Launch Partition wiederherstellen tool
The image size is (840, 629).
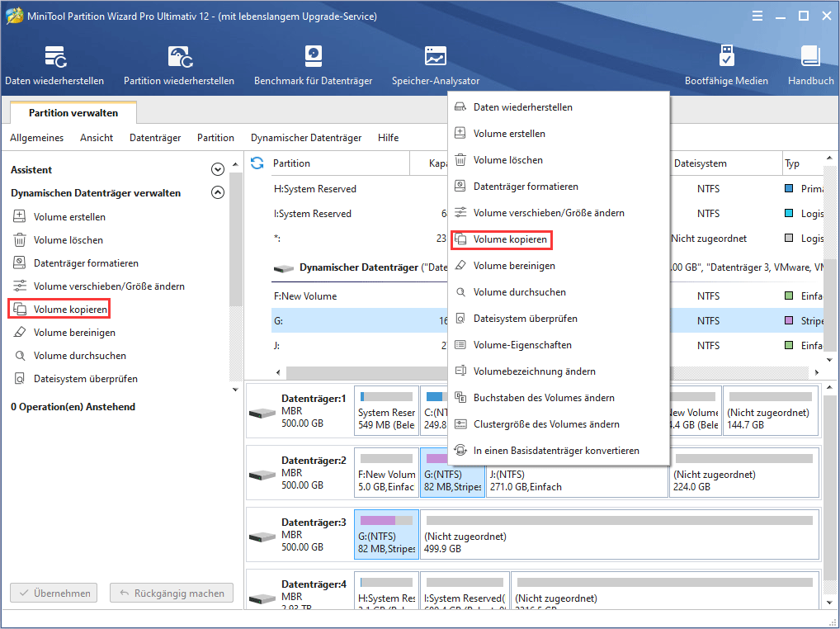[179, 65]
